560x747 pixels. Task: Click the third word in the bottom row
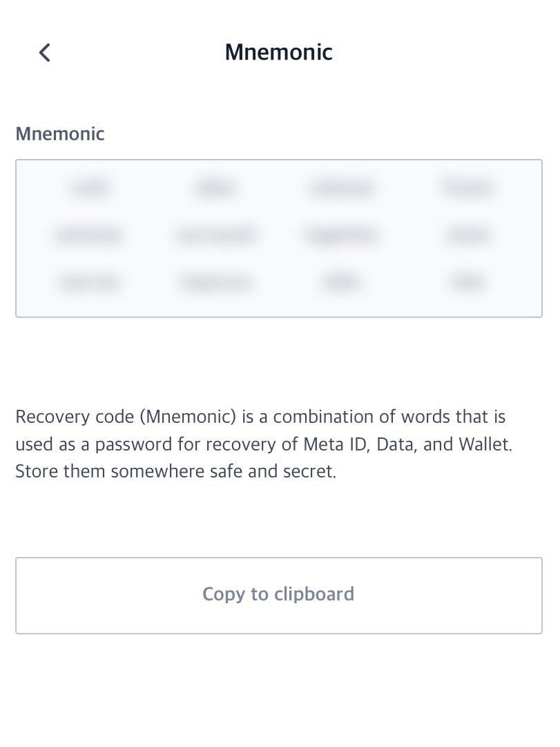pyautogui.click(x=341, y=282)
